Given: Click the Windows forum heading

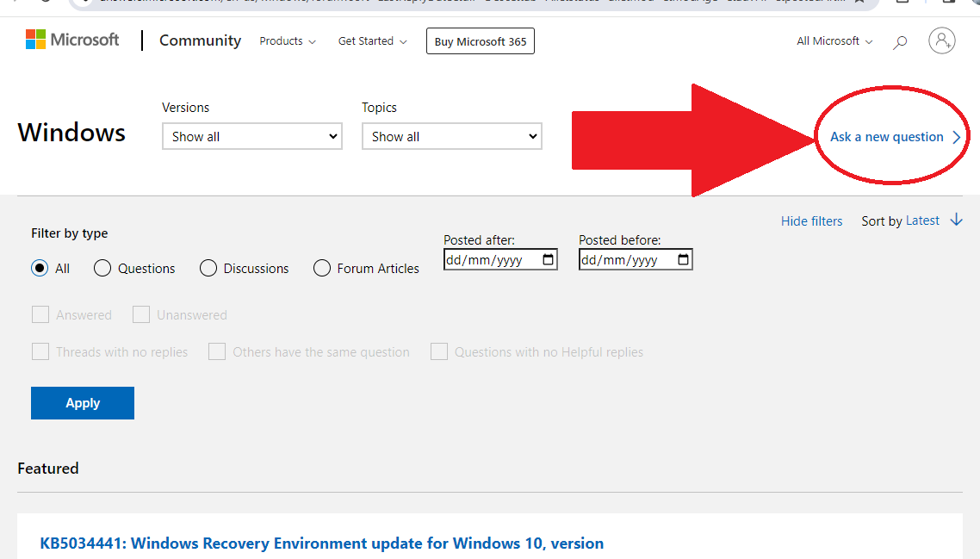Looking at the screenshot, I should pos(71,133).
